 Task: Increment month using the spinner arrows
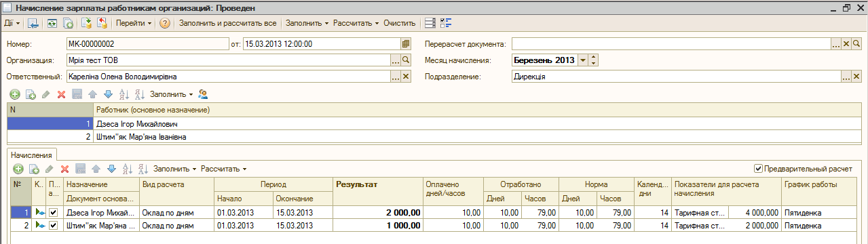[594, 58]
